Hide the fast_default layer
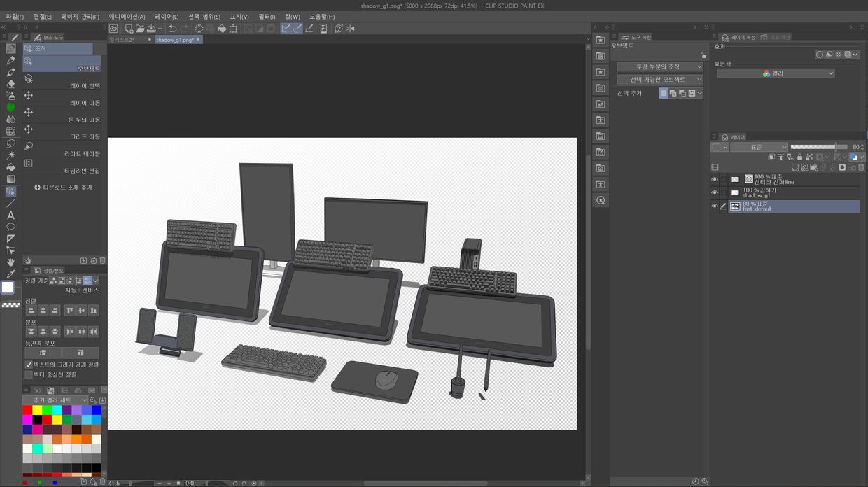This screenshot has width=868, height=487. (x=715, y=206)
